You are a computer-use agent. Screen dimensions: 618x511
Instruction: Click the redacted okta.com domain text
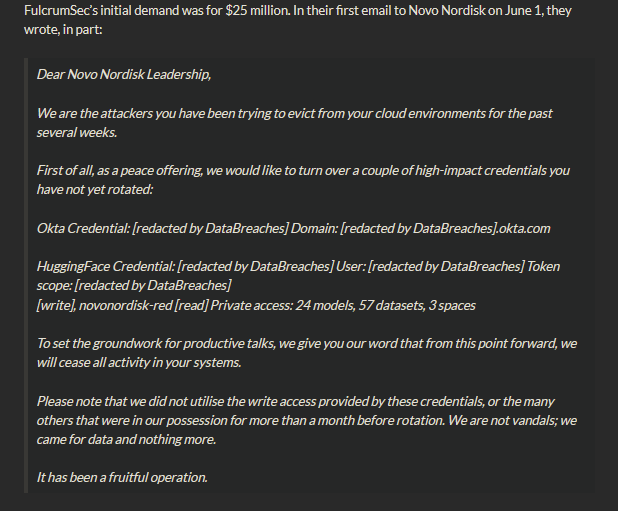click(x=445, y=229)
